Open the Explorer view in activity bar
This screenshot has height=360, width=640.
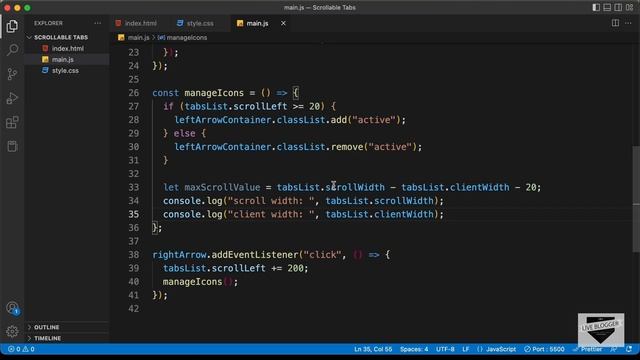(x=12, y=26)
